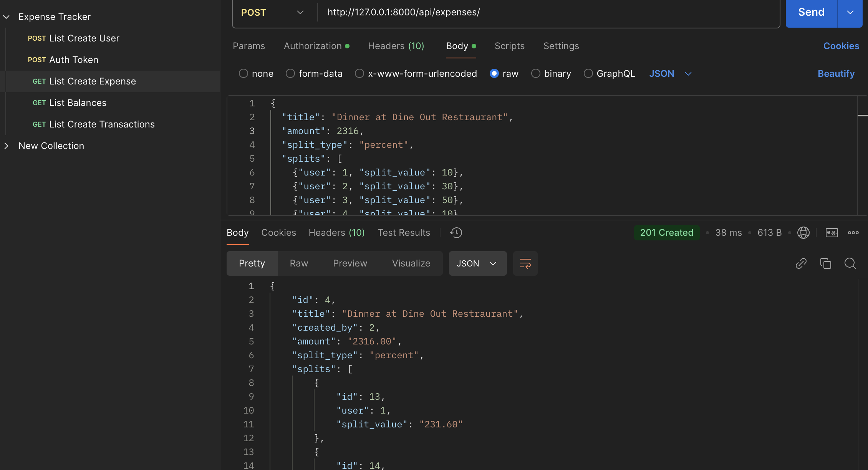The height and width of the screenshot is (470, 868).
Task: Open the Scripts tab
Action: [510, 46]
